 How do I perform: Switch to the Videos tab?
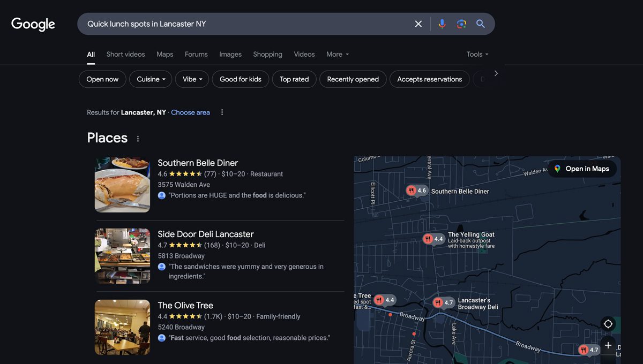(304, 54)
